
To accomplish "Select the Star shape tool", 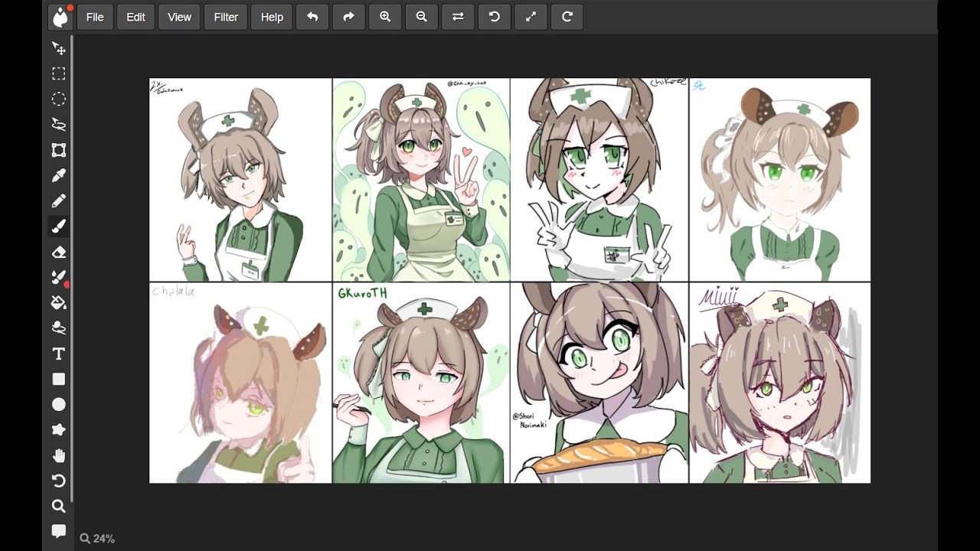I will click(x=58, y=429).
